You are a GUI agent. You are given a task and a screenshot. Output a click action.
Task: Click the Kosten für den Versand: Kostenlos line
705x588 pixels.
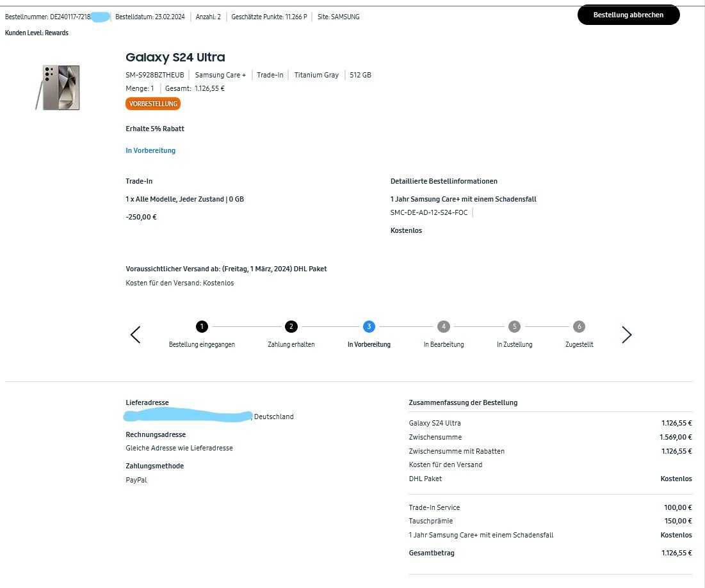[x=180, y=283]
